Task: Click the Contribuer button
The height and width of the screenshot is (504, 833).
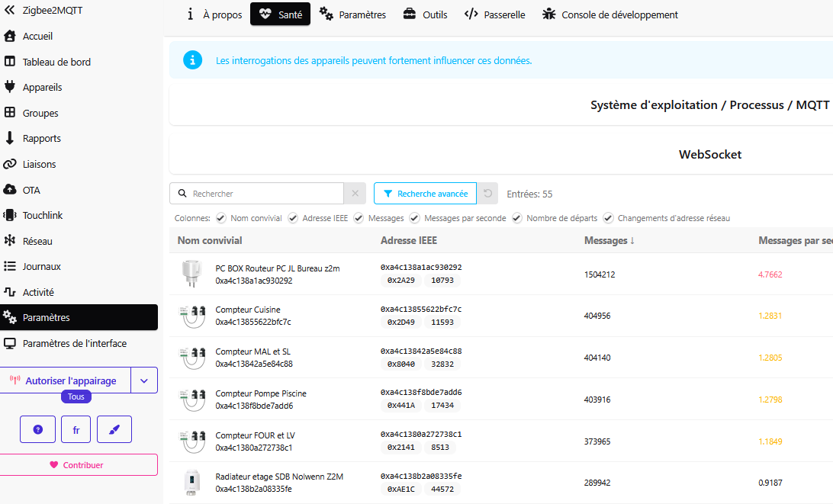Action: (x=79, y=464)
